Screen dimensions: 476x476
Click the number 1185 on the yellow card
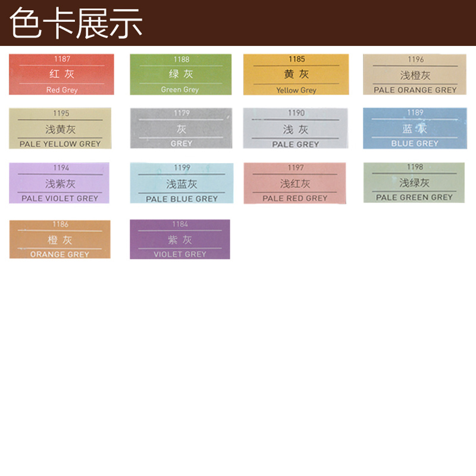pos(296,59)
